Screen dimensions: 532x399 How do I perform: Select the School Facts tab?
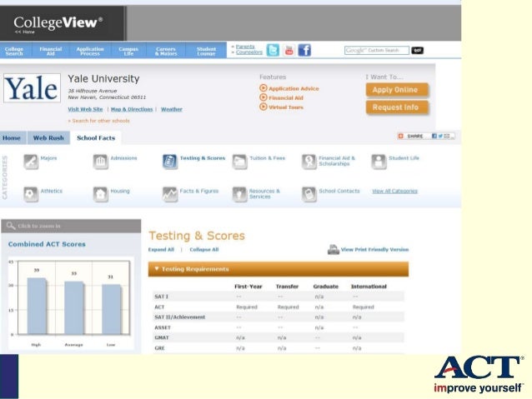pos(96,138)
